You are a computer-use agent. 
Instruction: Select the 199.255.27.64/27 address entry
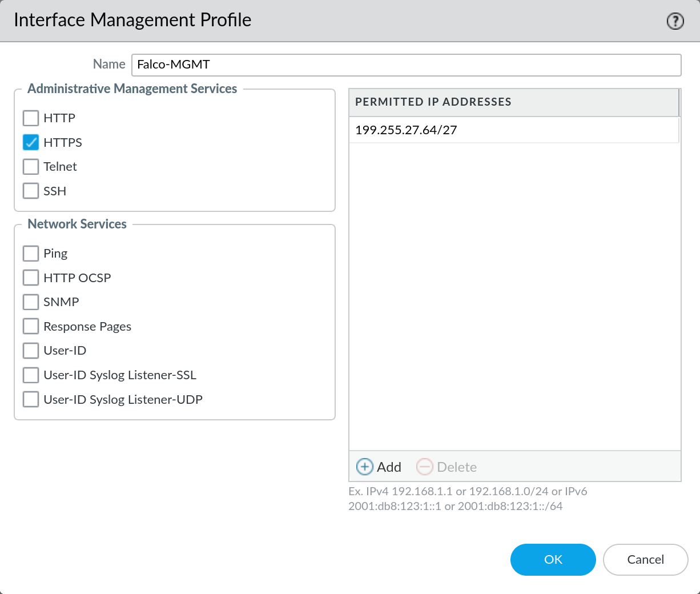[406, 130]
